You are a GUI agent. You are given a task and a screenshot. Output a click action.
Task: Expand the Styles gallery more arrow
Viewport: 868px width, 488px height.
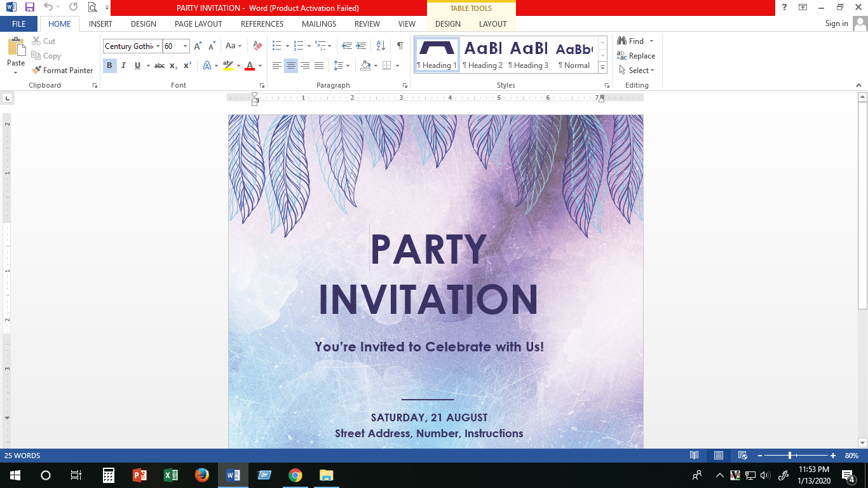point(602,67)
